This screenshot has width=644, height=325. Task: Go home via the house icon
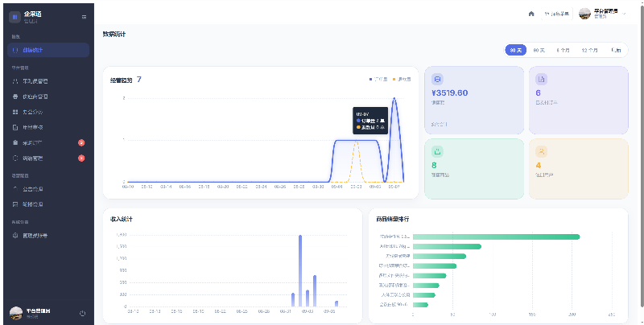pos(531,14)
